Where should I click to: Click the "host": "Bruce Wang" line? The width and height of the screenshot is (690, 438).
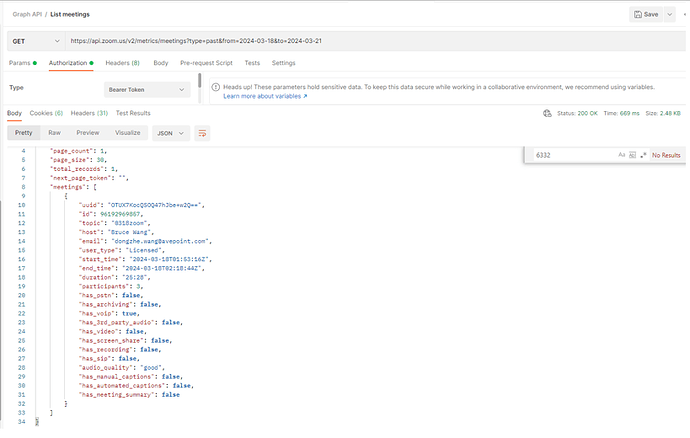point(116,232)
